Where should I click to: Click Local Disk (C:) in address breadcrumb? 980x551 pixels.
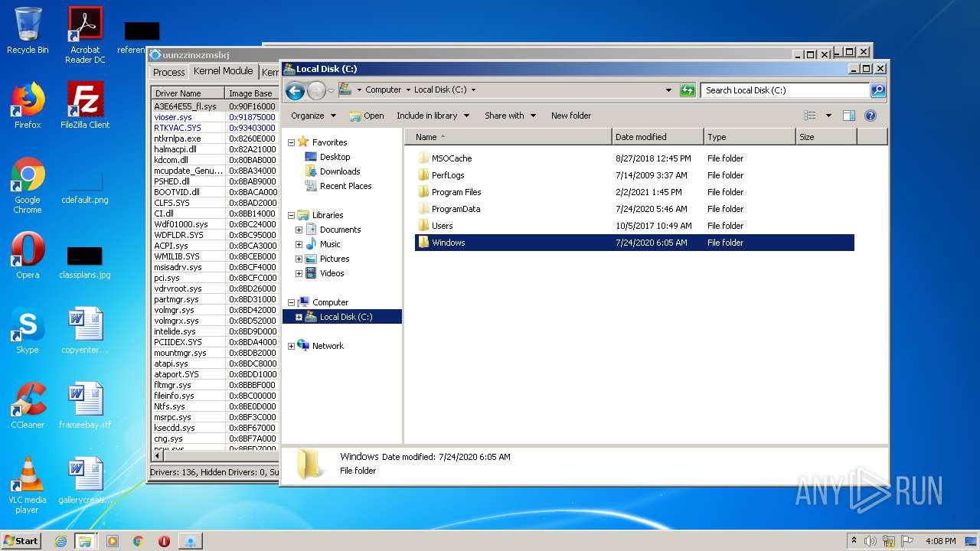tap(440, 90)
